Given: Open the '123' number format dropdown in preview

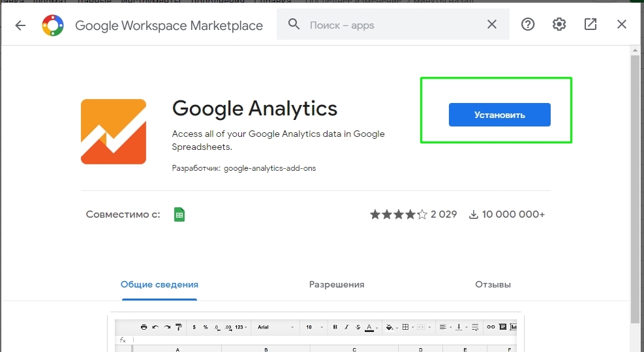Looking at the screenshot, I should 241,327.
